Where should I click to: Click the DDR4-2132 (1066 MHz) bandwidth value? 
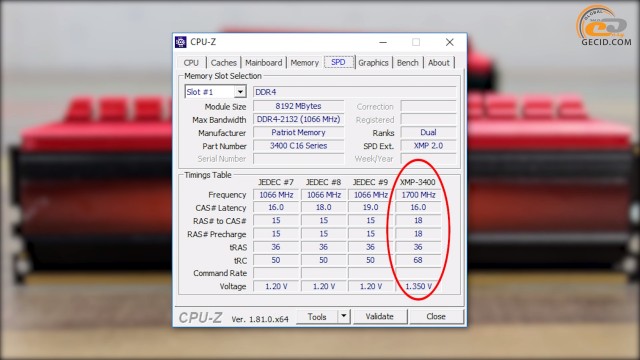click(298, 119)
